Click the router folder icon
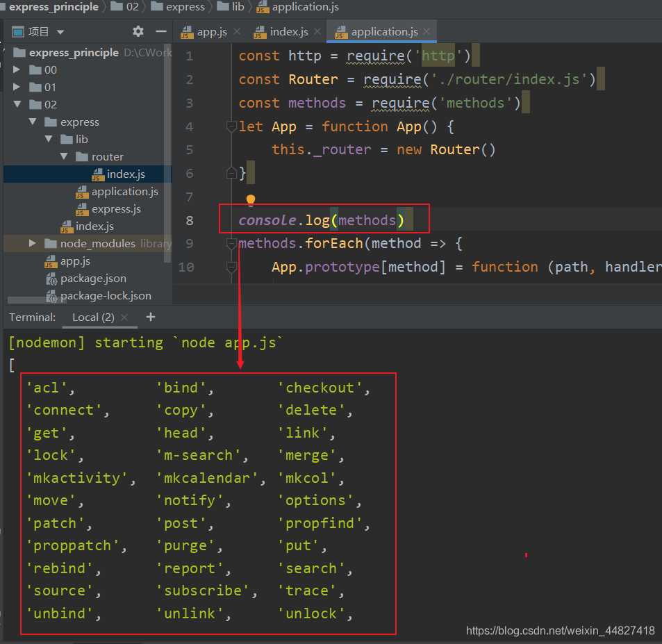The height and width of the screenshot is (644, 662). pyautogui.click(x=82, y=157)
